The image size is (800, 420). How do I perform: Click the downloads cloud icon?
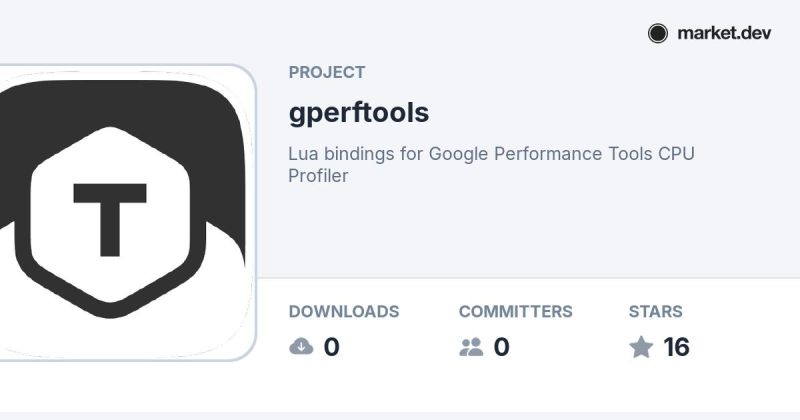[301, 347]
